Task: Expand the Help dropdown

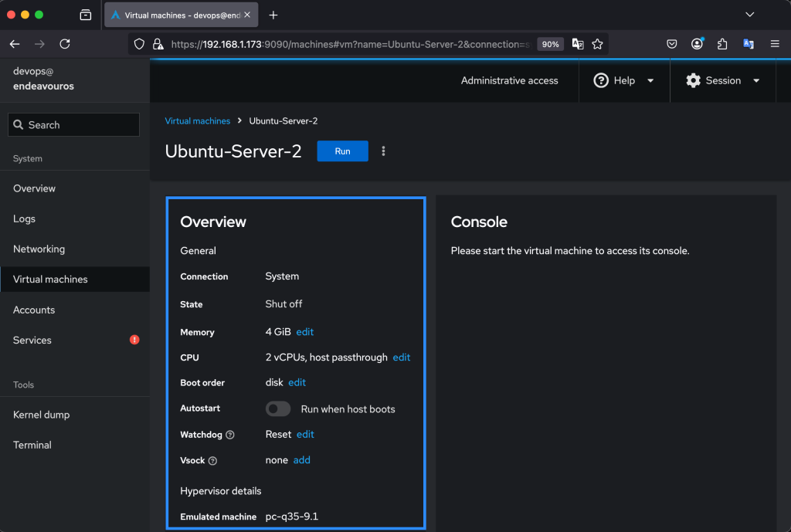Action: click(x=624, y=80)
